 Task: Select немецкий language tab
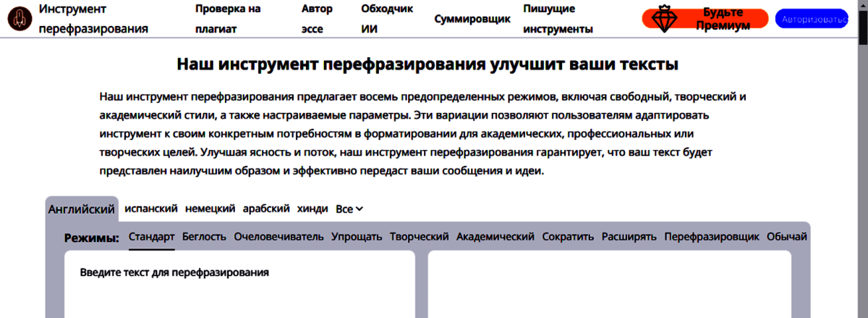tap(210, 209)
